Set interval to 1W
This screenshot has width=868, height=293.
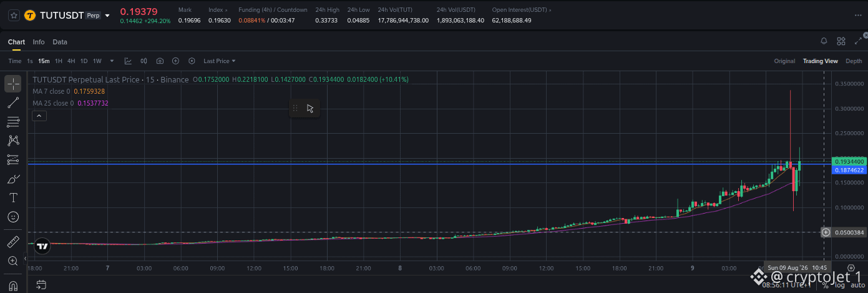click(97, 61)
